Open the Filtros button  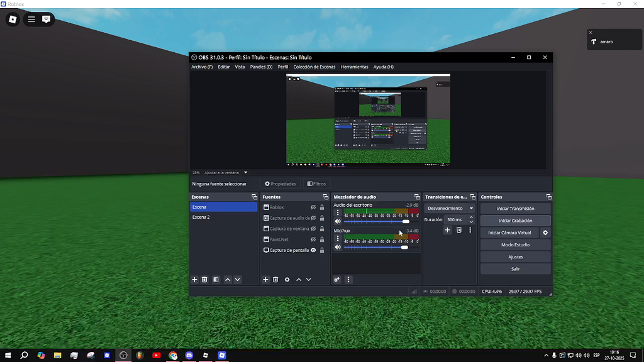(x=317, y=184)
